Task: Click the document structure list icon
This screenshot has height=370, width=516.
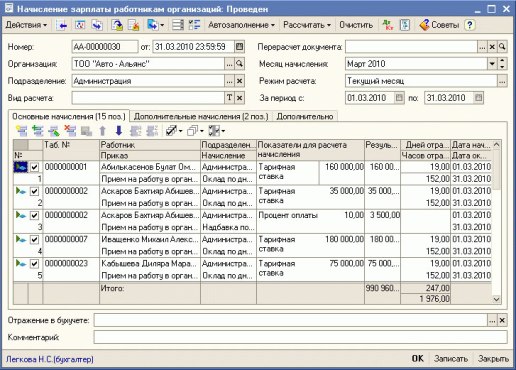Action: click(178, 25)
